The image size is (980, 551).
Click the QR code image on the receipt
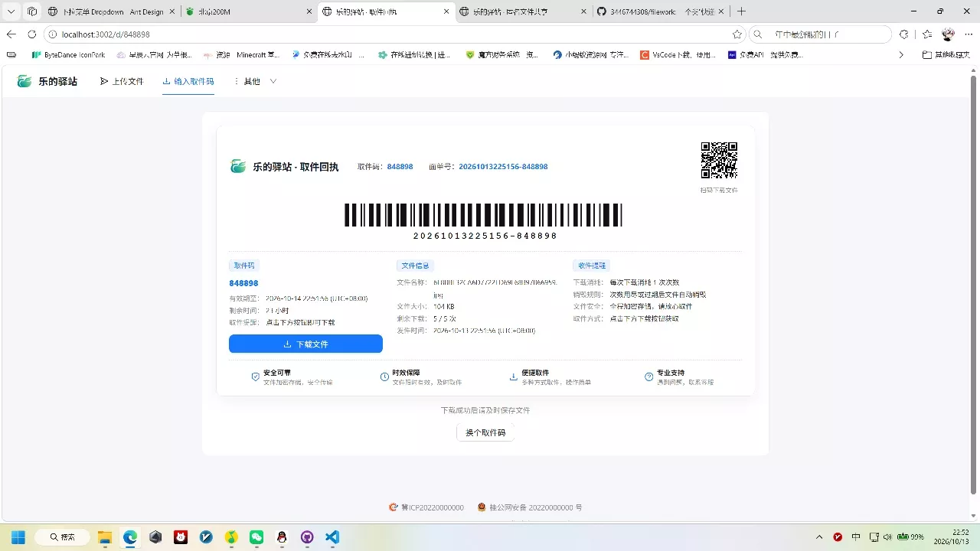719,160
